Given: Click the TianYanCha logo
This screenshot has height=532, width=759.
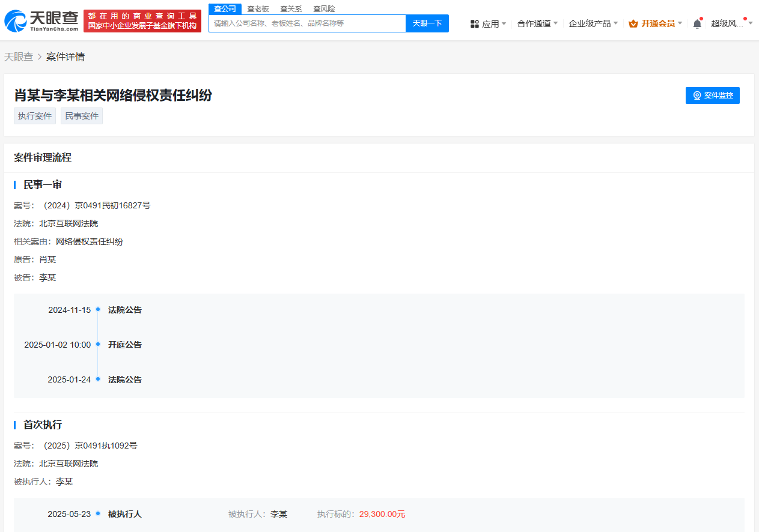Looking at the screenshot, I should point(42,21).
